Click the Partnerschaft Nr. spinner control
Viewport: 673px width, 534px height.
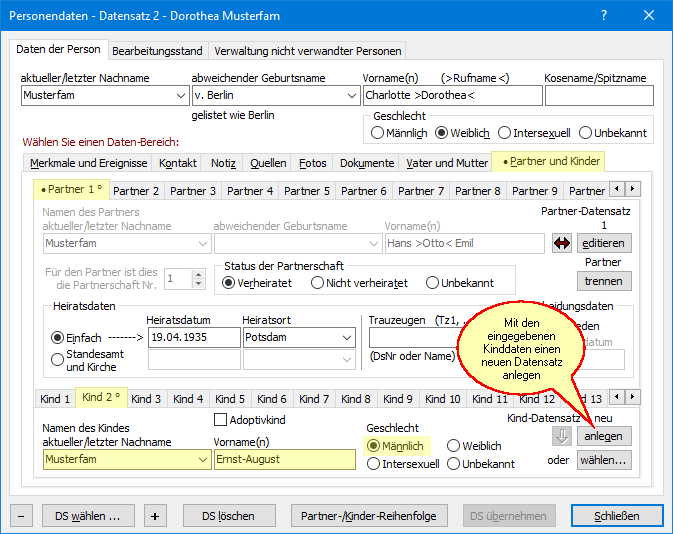point(185,279)
